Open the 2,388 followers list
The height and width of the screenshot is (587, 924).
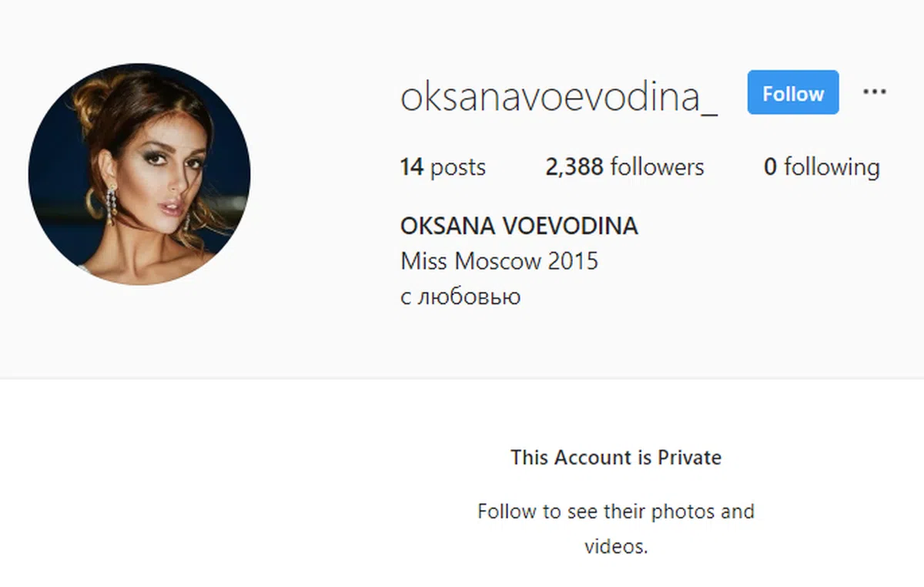(624, 167)
